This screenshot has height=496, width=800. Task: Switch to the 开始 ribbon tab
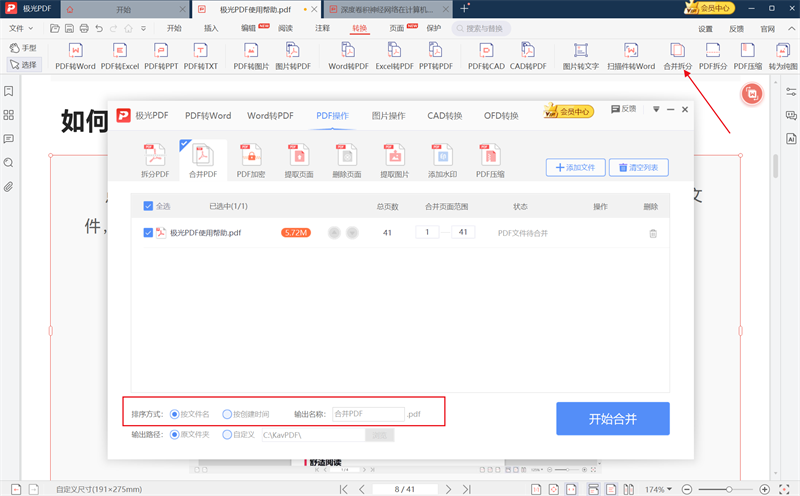174,28
